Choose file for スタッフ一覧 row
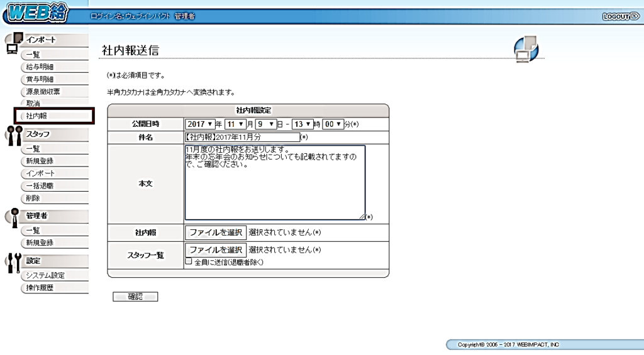The image size is (644, 355). click(x=216, y=250)
